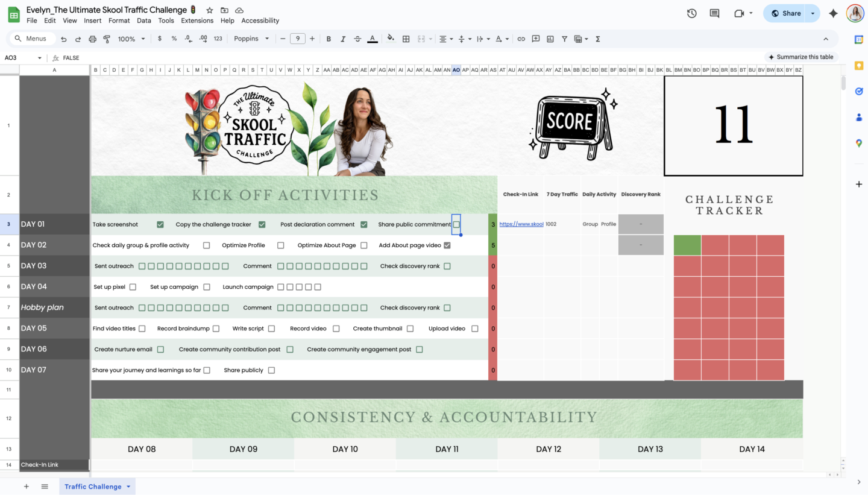Screen dimensions: 868x495
Task: Open Traffic Challenge sheet tab menu
Action: (x=128, y=487)
